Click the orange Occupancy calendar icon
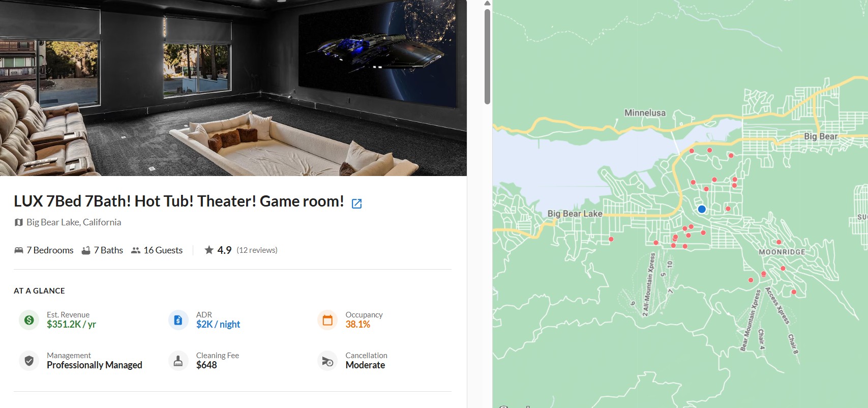Image resolution: width=868 pixels, height=408 pixels. tap(327, 320)
